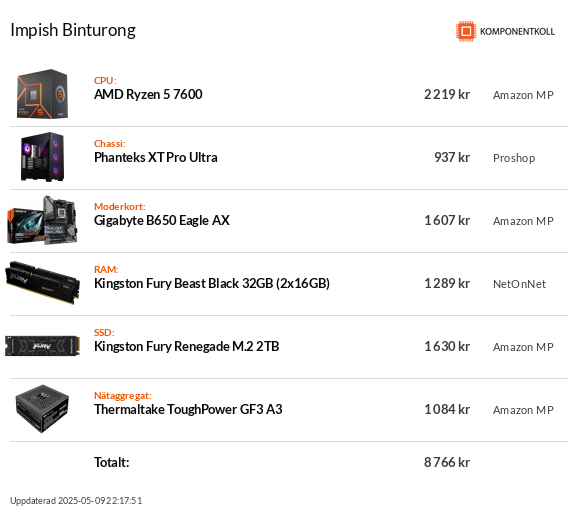Screen dimensions: 577x514
Task: Open the AMD Ryzen 5 7600 product name
Action: [x=148, y=95]
